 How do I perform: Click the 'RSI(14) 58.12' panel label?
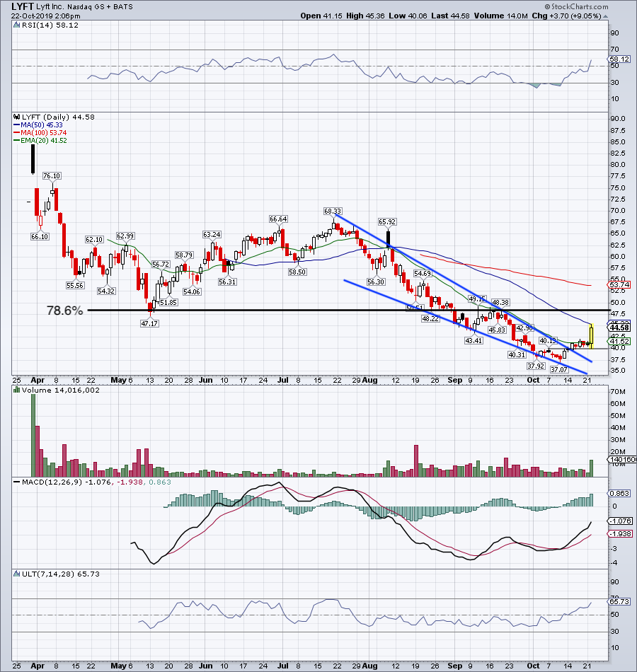[x=50, y=25]
